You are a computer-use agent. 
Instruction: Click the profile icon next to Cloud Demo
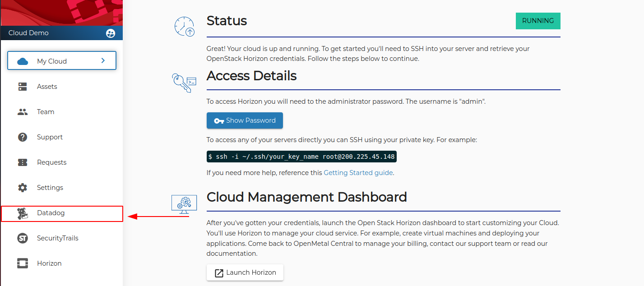[x=111, y=33]
